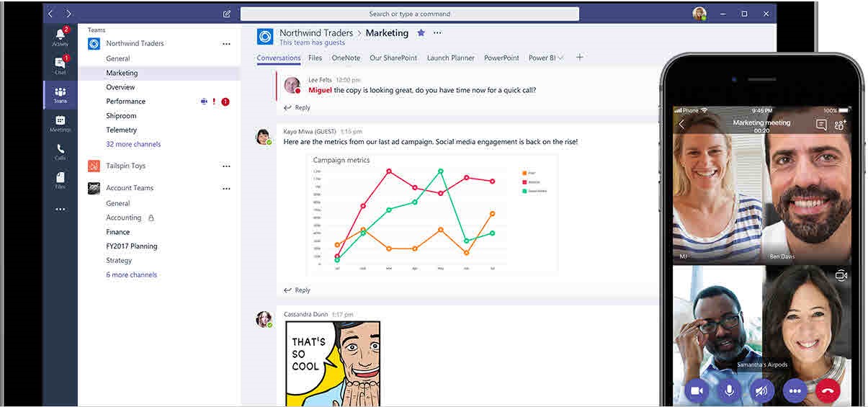Screen dimensions: 868x407
Task: Open the OneNote tab
Action: tap(346, 58)
